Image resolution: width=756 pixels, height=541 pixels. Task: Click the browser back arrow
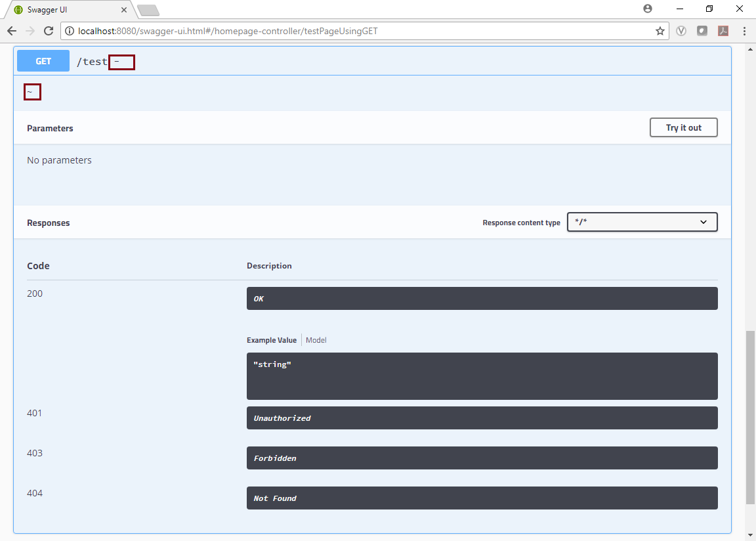point(11,30)
